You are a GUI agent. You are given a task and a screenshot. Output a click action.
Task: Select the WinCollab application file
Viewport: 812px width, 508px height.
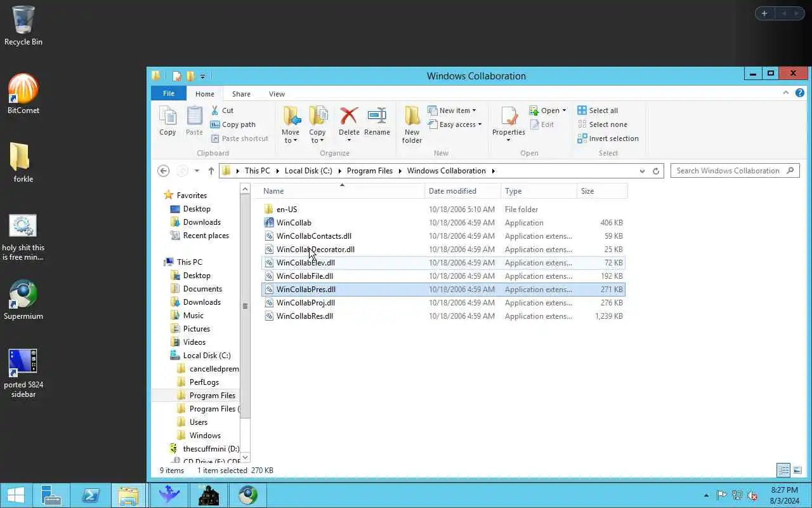pyautogui.click(x=443, y=223)
